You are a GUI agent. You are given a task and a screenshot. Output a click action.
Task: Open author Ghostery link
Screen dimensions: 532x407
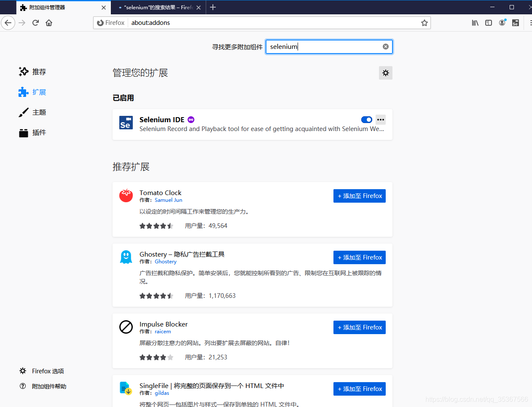(x=166, y=262)
